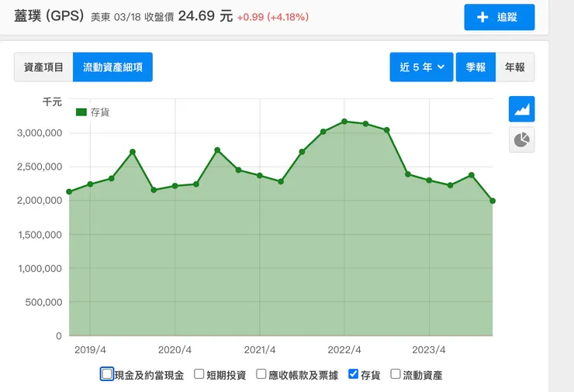The height and width of the screenshot is (392, 574).
Task: Switch to pie chart view icon
Action: coord(521,139)
